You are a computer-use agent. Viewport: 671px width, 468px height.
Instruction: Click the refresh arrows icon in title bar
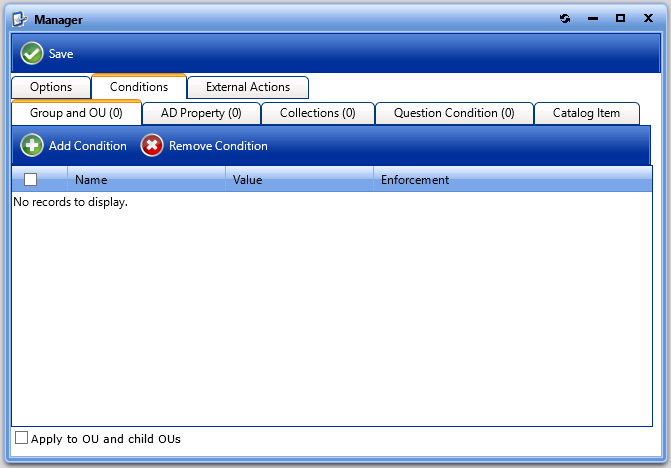point(565,19)
